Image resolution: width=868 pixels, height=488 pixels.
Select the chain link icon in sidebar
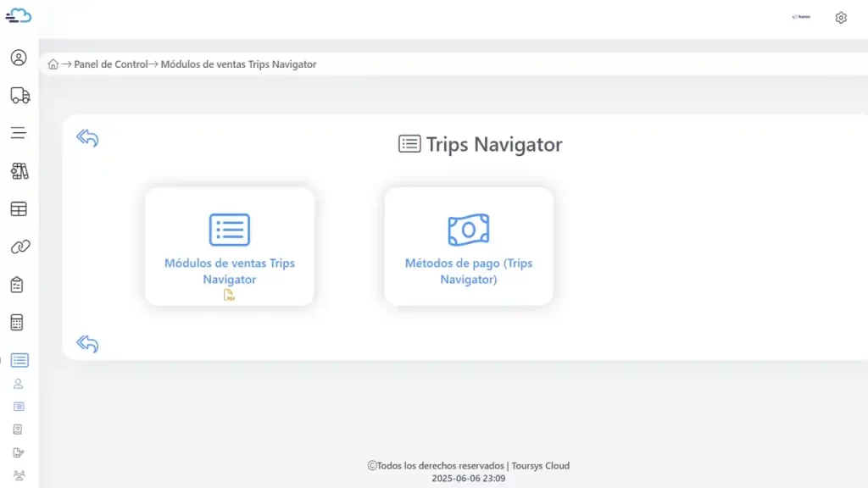19,247
